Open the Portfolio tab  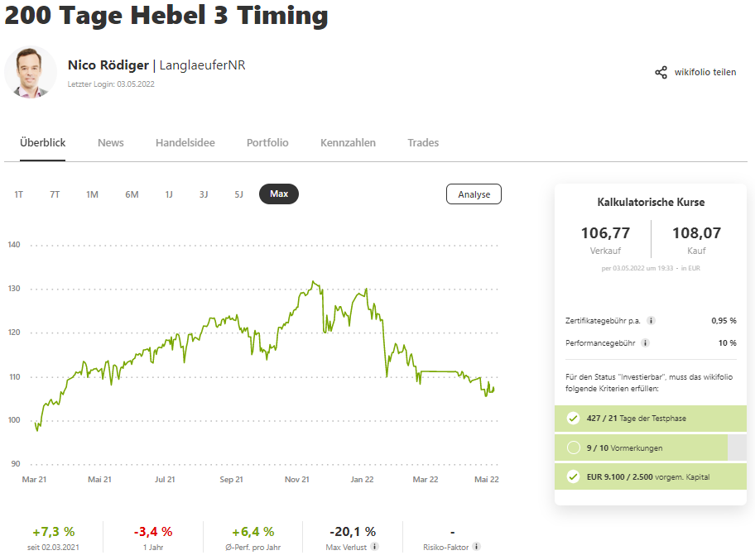tap(267, 143)
